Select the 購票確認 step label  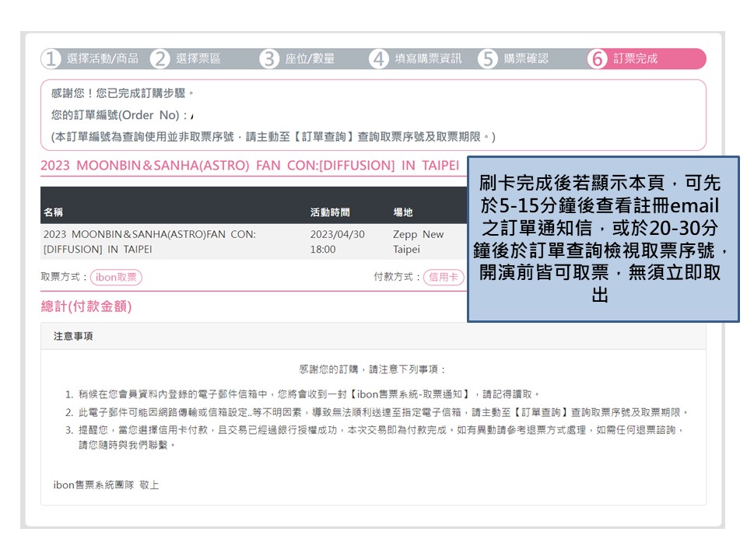coord(526,59)
